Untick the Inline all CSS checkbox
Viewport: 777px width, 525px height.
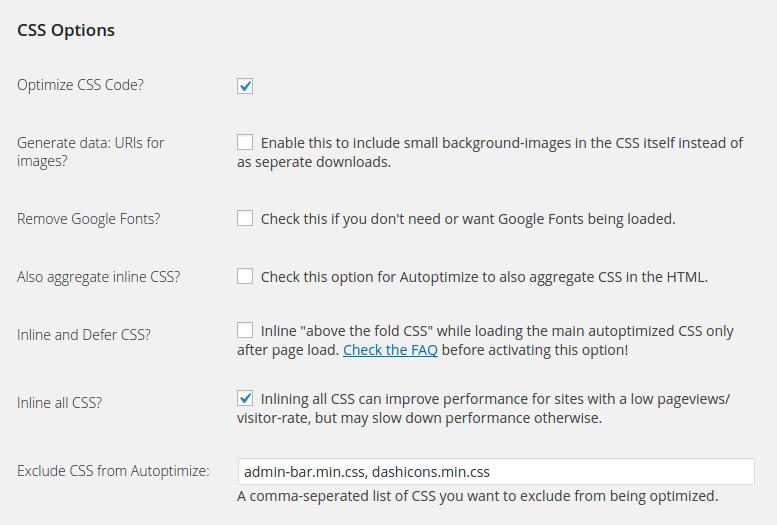[x=245, y=398]
